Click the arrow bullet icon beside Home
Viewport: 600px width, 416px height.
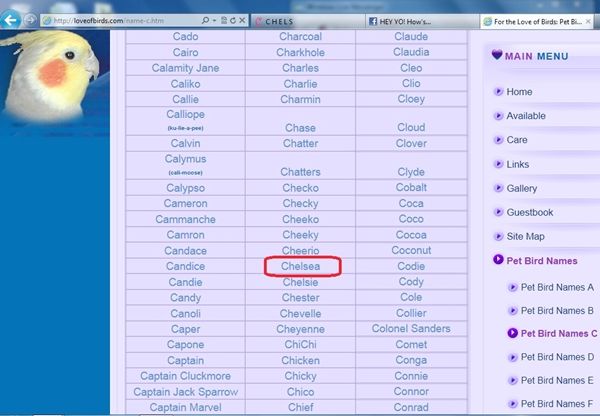tap(498, 92)
